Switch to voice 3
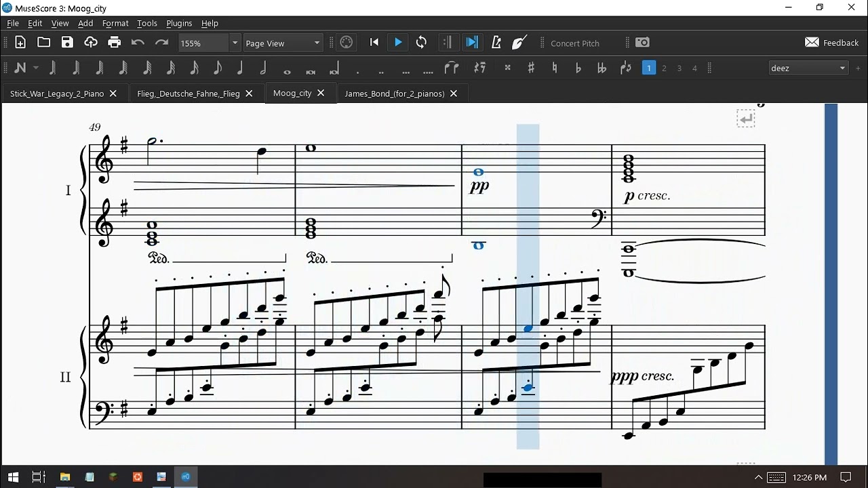This screenshot has height=488, width=868. click(x=679, y=68)
